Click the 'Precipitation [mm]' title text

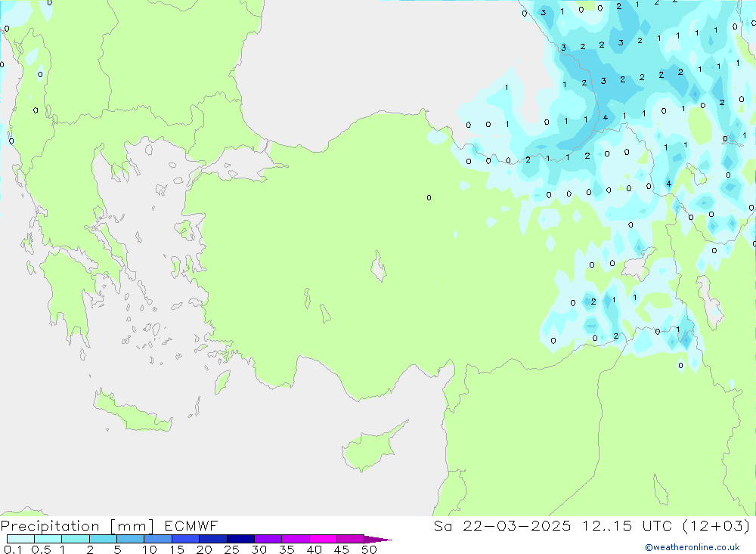pyautogui.click(x=77, y=526)
